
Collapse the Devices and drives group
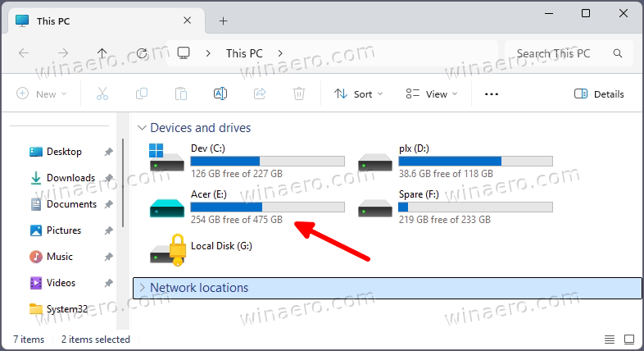pos(142,128)
